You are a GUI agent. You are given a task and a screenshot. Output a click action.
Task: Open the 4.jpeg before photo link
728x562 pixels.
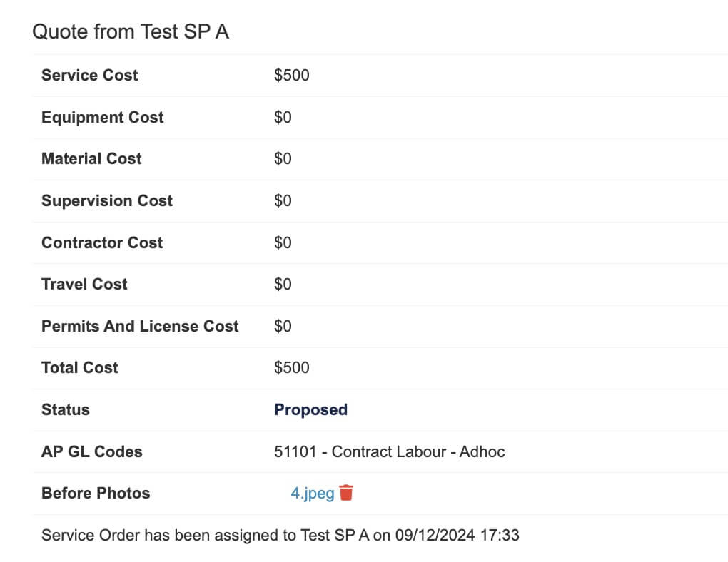[313, 494]
